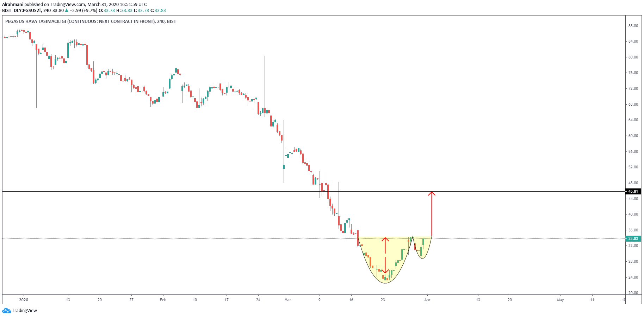Image resolution: width=644 pixels, height=317 pixels.
Task: Click the current price label 33.83
Action: click(x=633, y=238)
